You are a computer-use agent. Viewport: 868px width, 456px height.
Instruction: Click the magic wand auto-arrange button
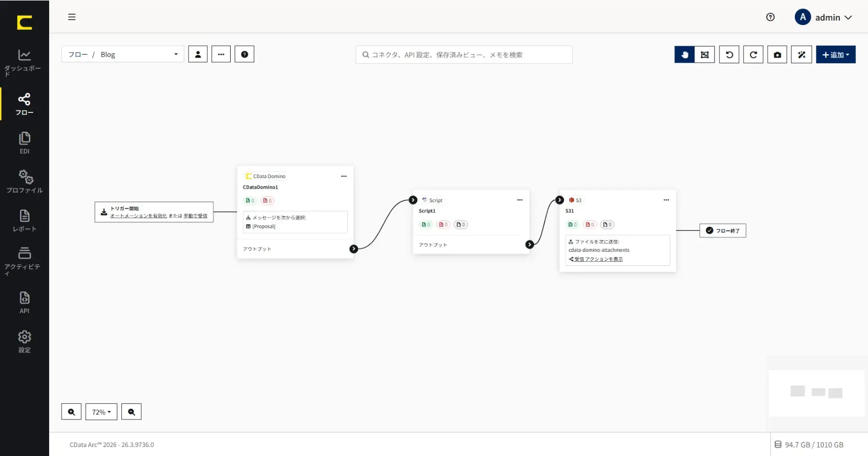point(801,55)
